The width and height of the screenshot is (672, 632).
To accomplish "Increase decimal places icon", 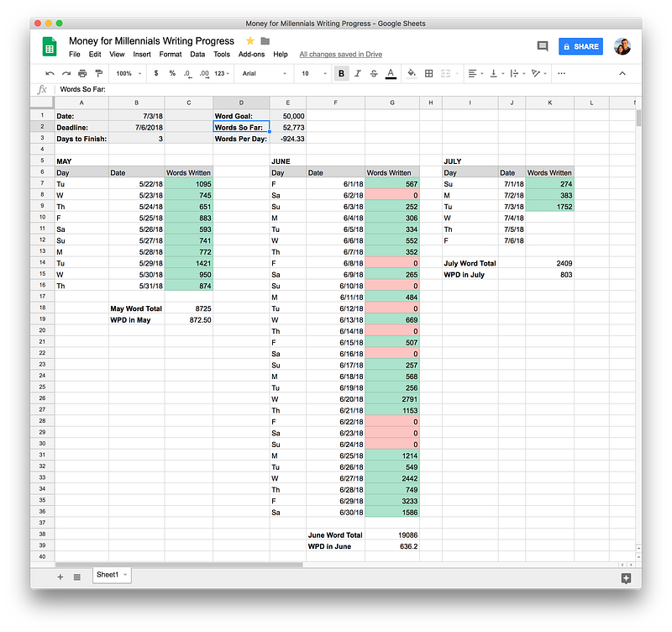I will (204, 74).
